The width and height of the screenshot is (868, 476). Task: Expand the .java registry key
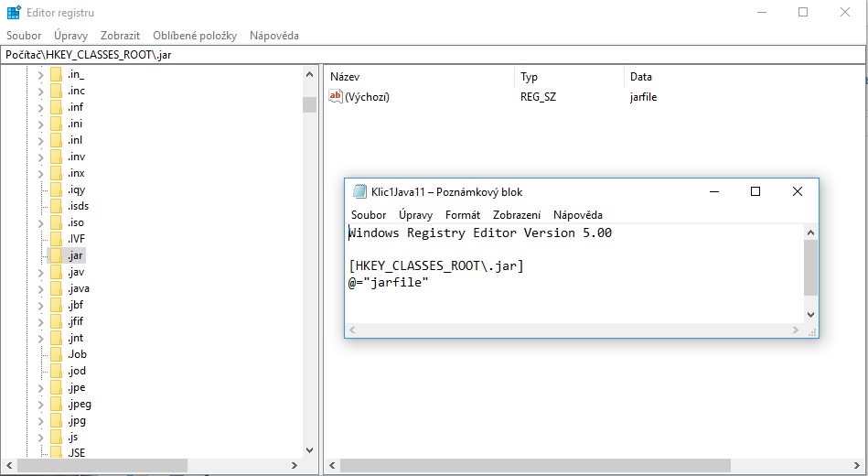pyautogui.click(x=40, y=289)
